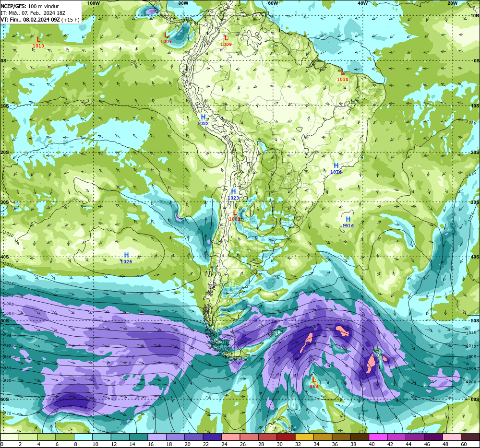
Task: Click the legend value '20'
Action: pos(187,444)
